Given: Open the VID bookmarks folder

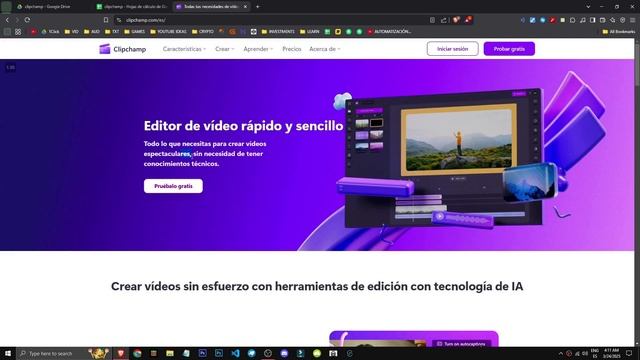Looking at the screenshot, I should pos(71,31).
